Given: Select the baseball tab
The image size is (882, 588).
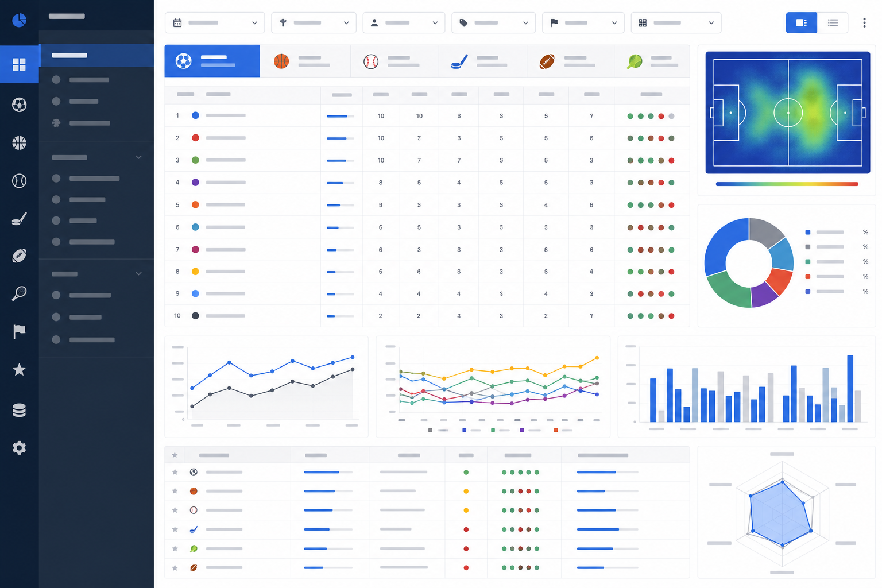Looking at the screenshot, I should pyautogui.click(x=394, y=61).
